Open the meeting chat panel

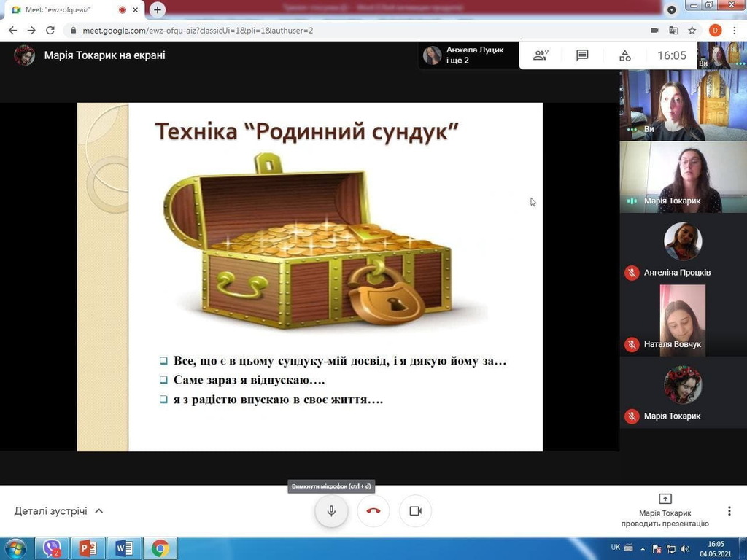pyautogui.click(x=582, y=55)
